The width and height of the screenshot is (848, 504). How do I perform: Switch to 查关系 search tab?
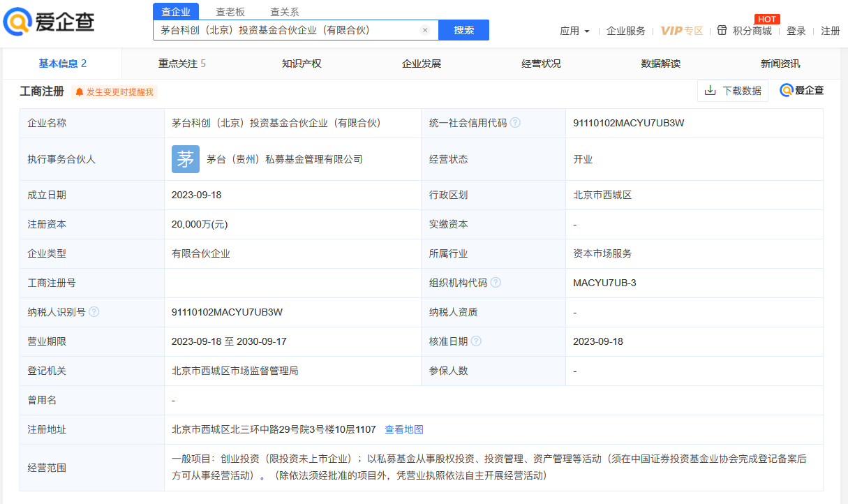click(x=284, y=11)
